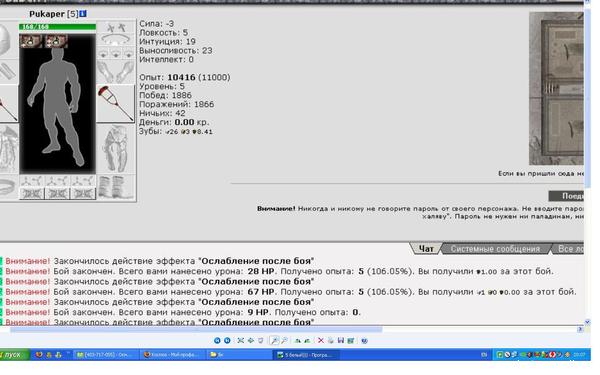Click the save floppy icon in viewer toolbar
The height and width of the screenshot is (375, 600).
pyautogui.click(x=341, y=340)
